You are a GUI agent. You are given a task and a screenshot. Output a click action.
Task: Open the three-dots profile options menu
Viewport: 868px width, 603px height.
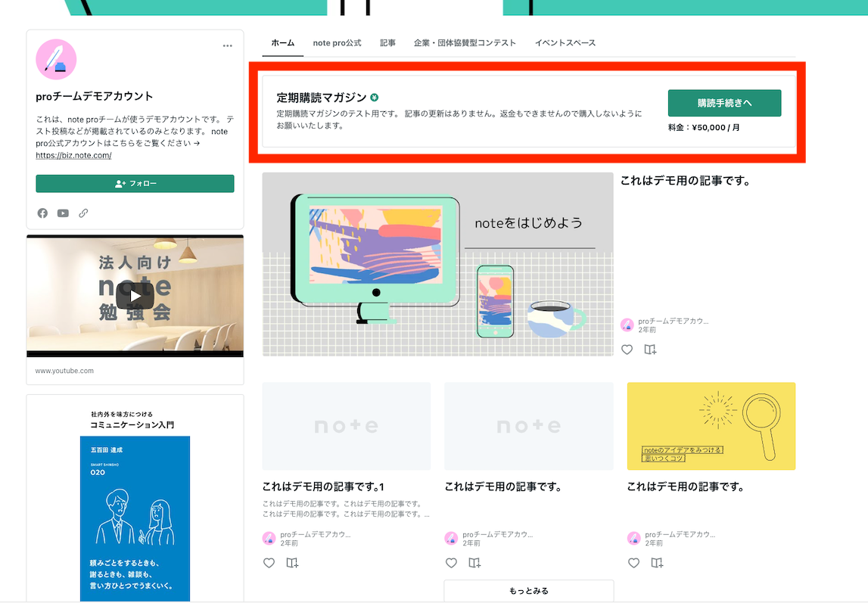228,46
